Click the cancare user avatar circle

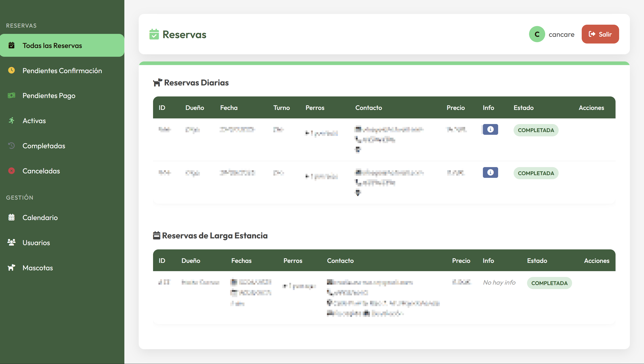point(536,34)
